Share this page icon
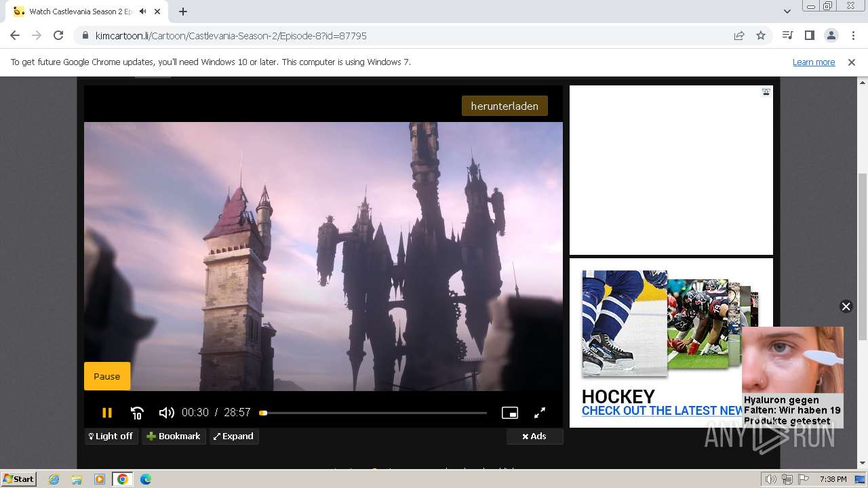 click(x=739, y=35)
